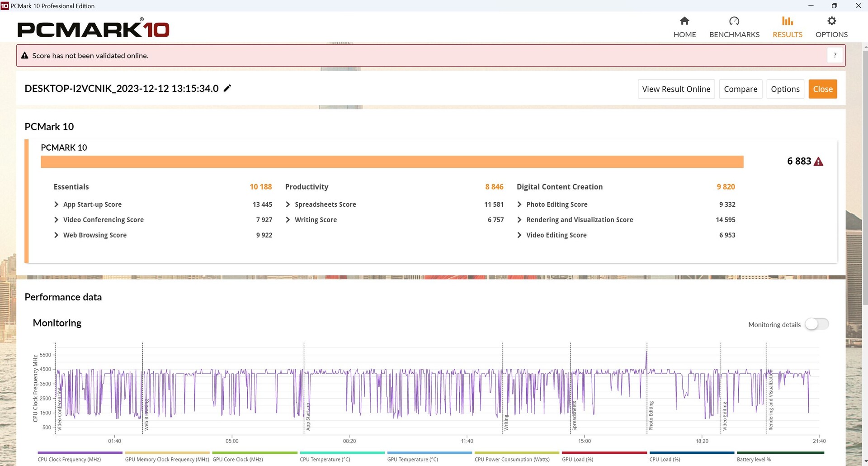Click Web Browsing marker on chart
This screenshot has height=466, width=868.
(146, 414)
